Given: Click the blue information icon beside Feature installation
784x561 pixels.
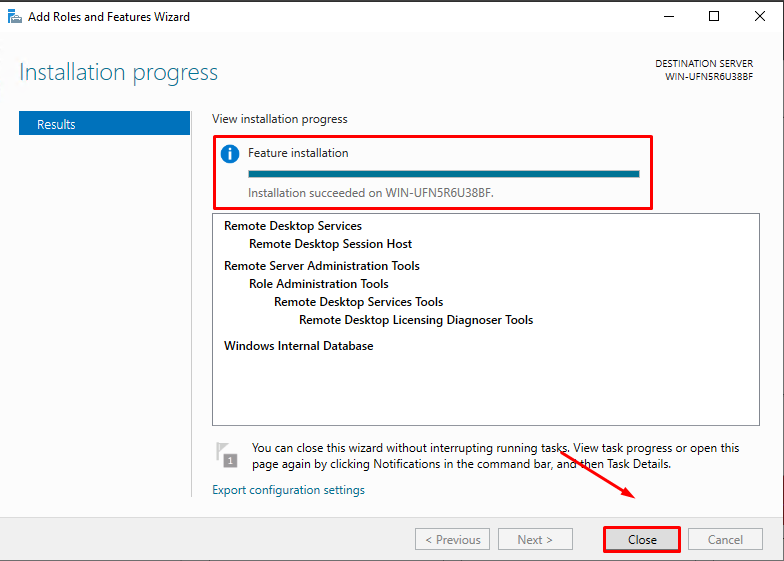Looking at the screenshot, I should (x=230, y=154).
